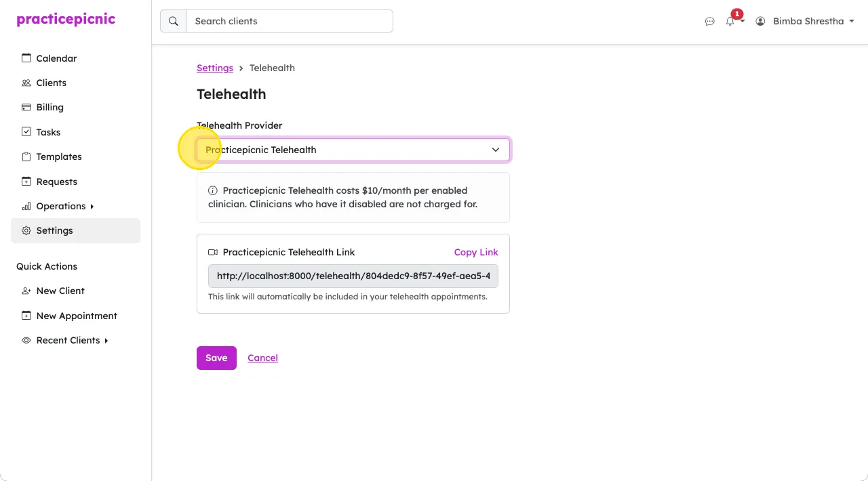Open Clients from the sidebar

click(x=75, y=83)
